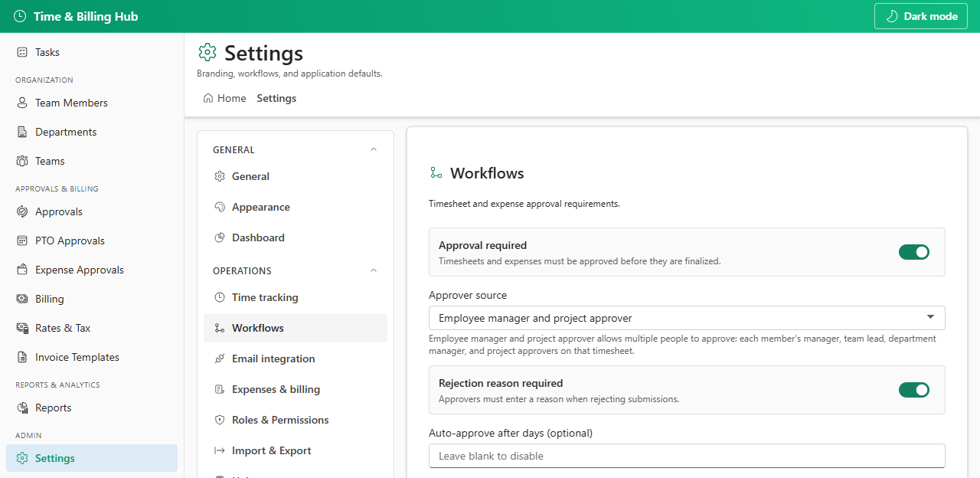Click the Roles & Permissions shield icon
Image resolution: width=980 pixels, height=478 pixels.
point(220,420)
